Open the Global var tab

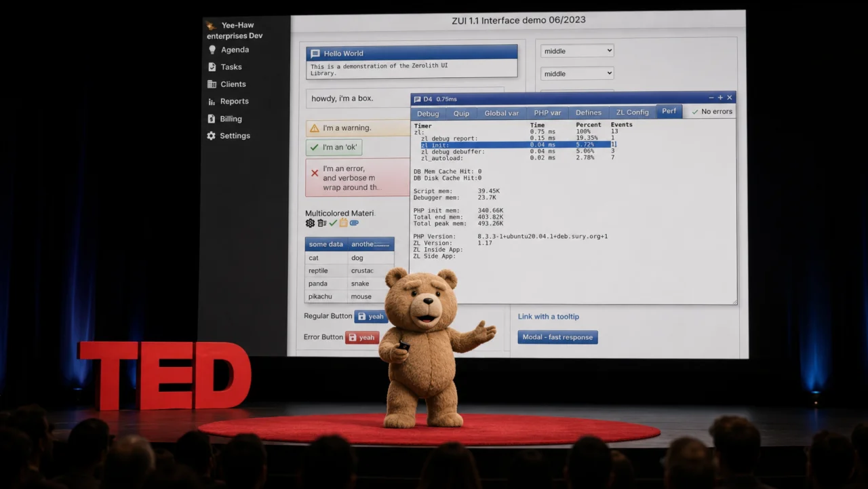coord(501,113)
